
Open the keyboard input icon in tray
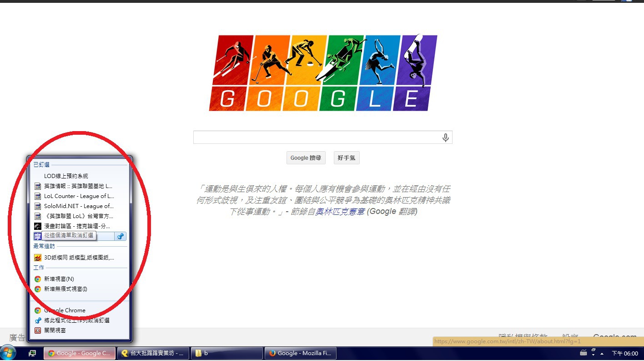coord(584,353)
